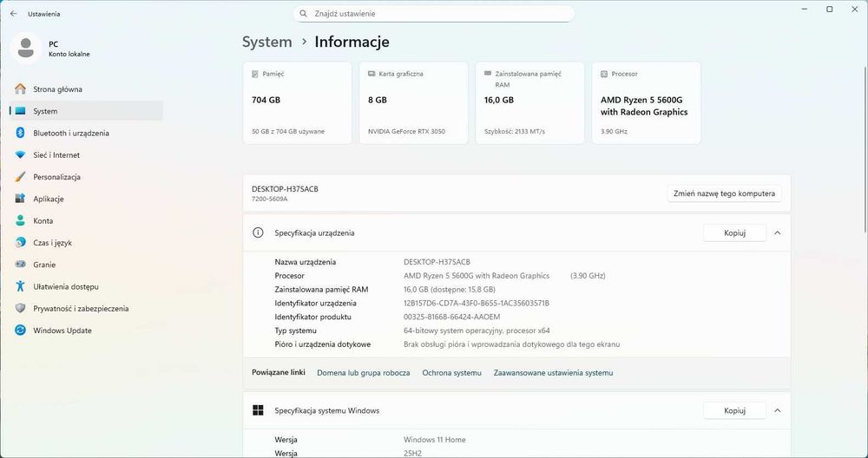Collapse the Specyfikacja systemu Windows chevron
This screenshot has height=458, width=868.
coord(777,410)
